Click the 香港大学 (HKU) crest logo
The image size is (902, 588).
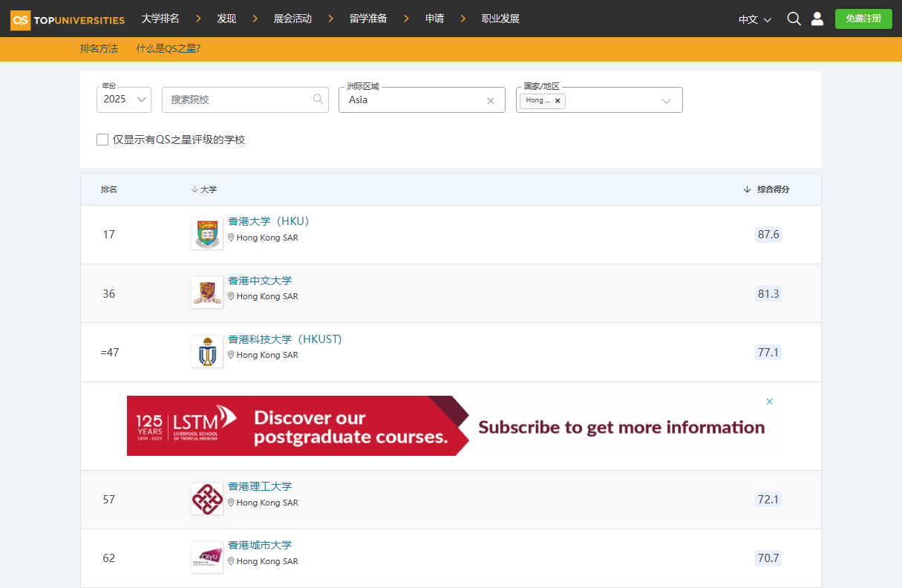click(x=206, y=234)
